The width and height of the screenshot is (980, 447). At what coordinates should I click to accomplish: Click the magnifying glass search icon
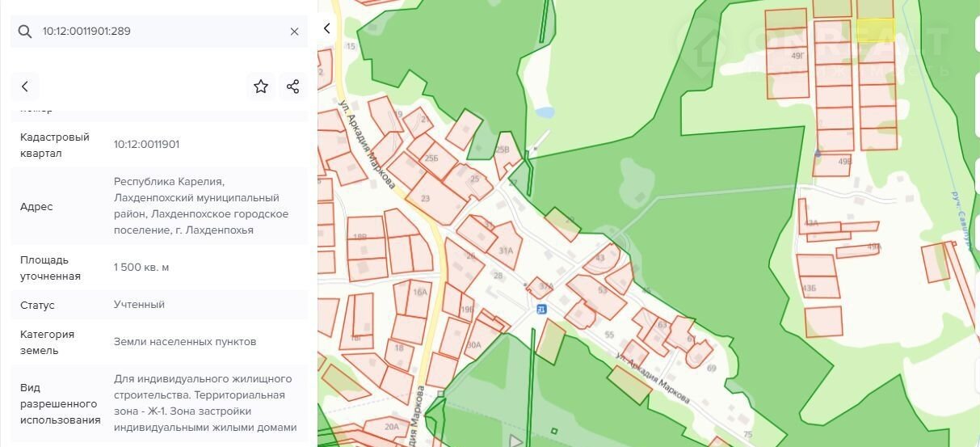point(24,32)
